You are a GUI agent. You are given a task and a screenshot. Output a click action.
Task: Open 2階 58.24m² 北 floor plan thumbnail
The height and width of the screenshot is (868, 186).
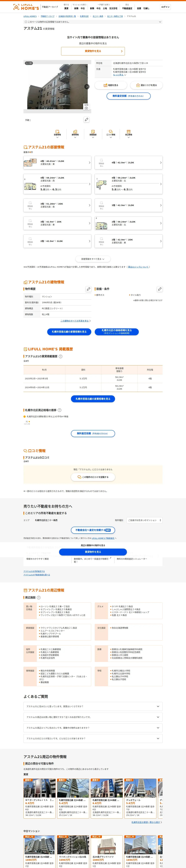(x=101, y=223)
